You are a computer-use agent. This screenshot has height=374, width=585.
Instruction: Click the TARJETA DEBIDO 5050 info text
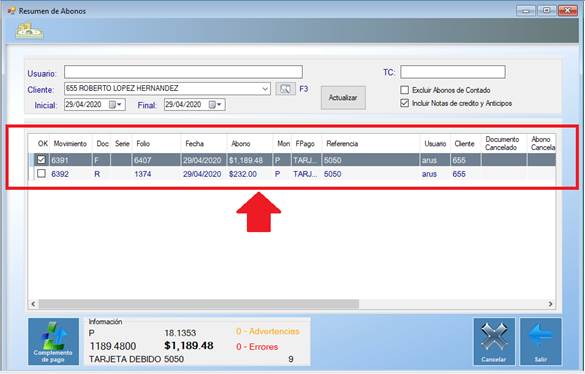(136, 359)
